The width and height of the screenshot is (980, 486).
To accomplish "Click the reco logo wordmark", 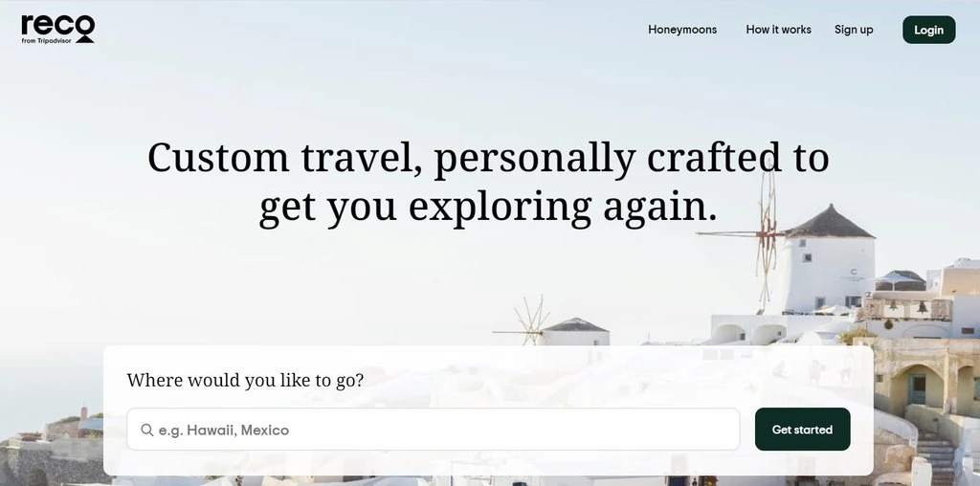I will (x=57, y=26).
